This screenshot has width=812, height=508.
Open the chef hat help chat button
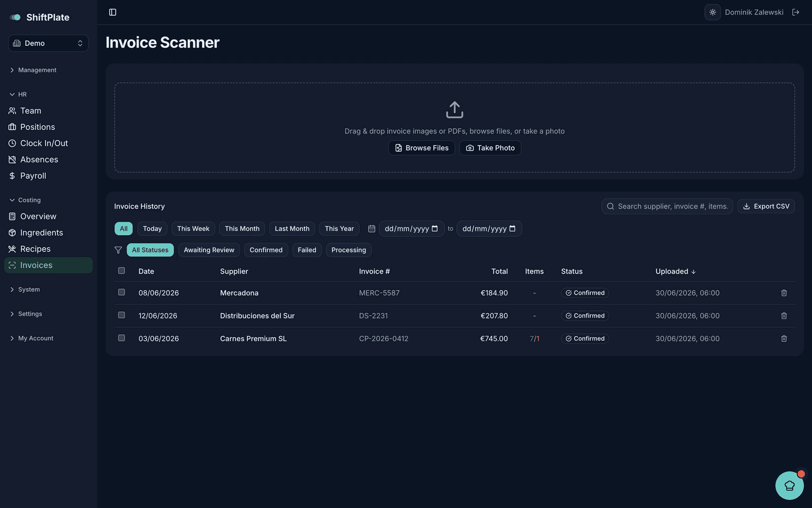click(x=789, y=485)
